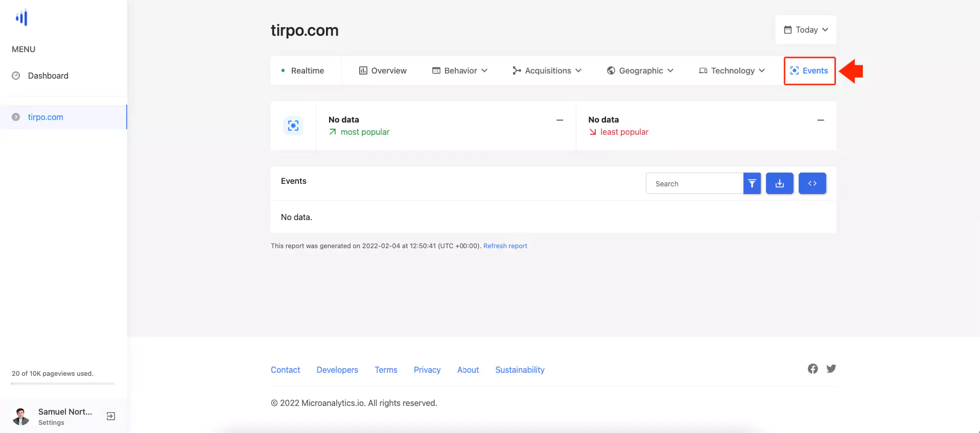Click the Events search input field
980x433 pixels.
coord(694,183)
